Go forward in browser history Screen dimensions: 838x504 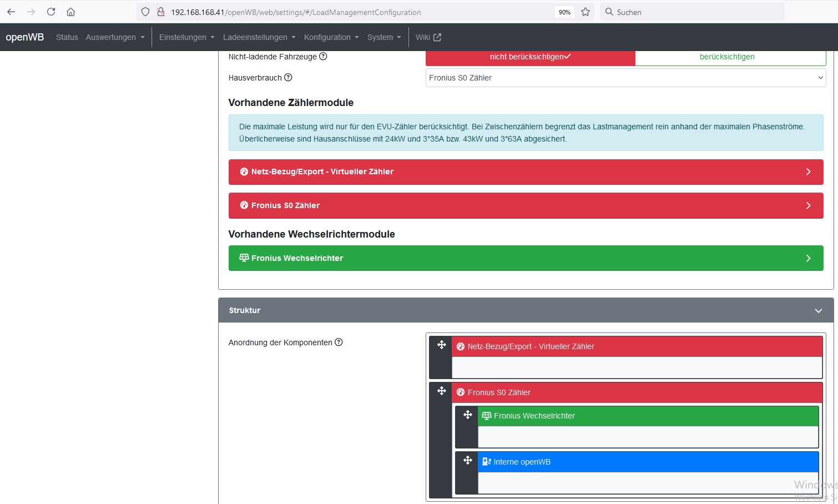pos(31,12)
